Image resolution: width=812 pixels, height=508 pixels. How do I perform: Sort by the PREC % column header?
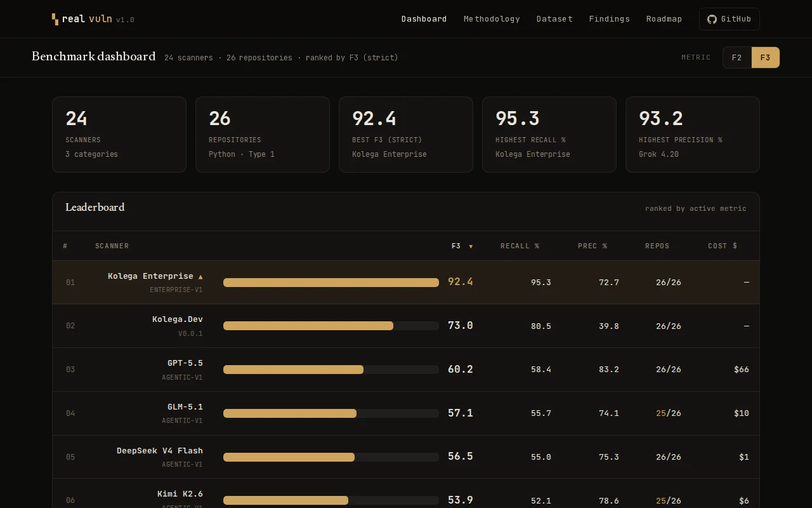point(593,246)
